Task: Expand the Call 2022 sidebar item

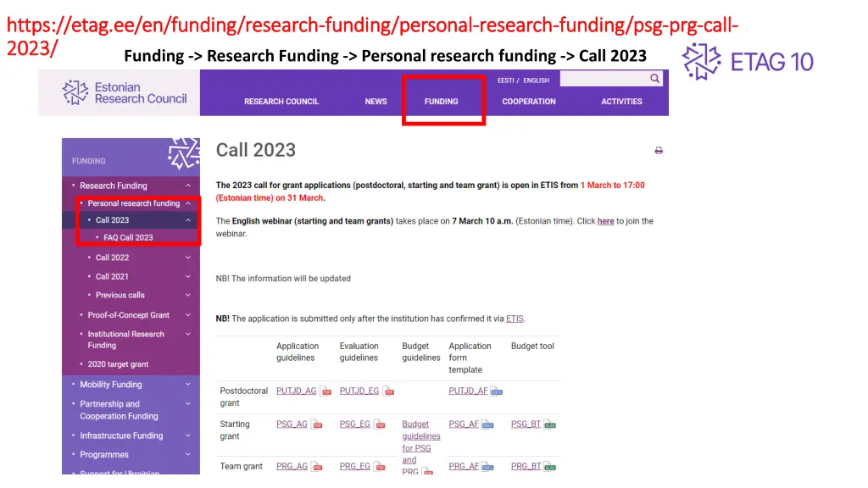Action: [188, 258]
